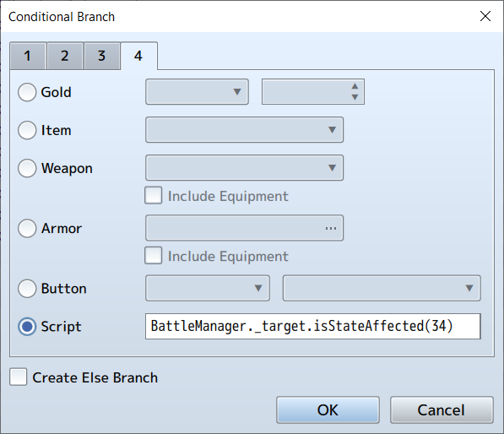Confirm with the OK button
The image size is (504, 434).
[x=328, y=410]
